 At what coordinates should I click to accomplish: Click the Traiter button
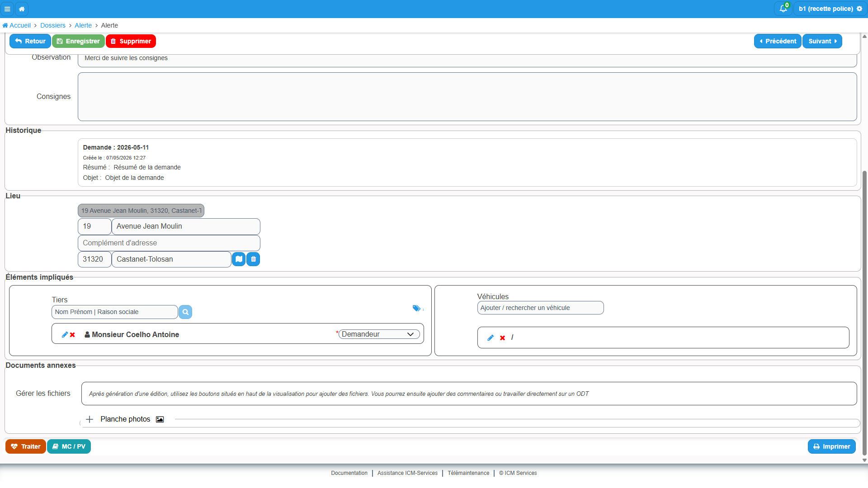(26, 447)
